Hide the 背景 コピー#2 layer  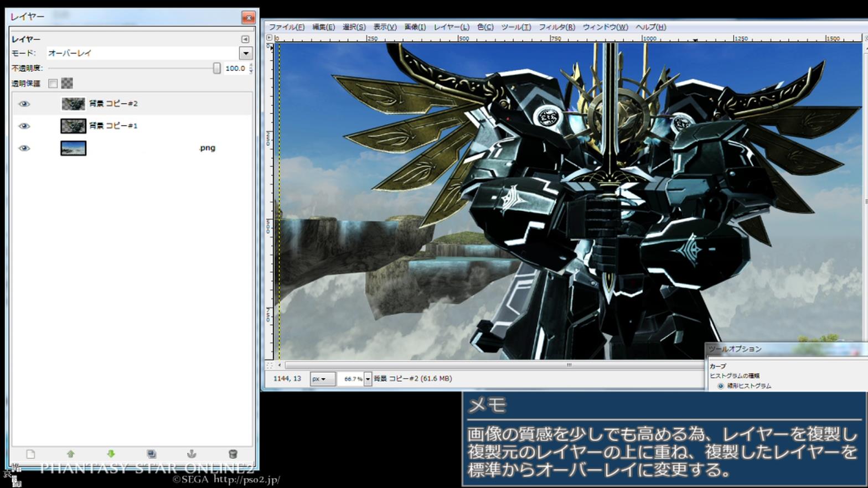click(24, 104)
